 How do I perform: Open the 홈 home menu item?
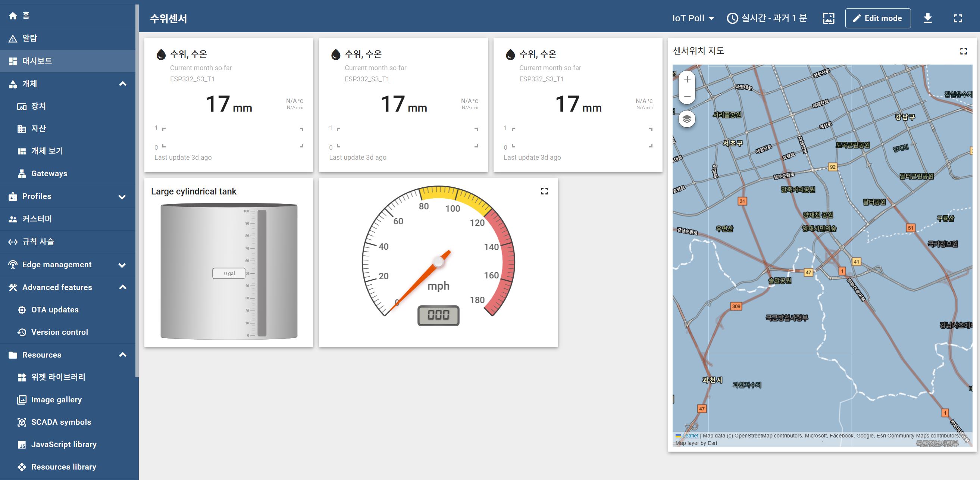coord(68,16)
